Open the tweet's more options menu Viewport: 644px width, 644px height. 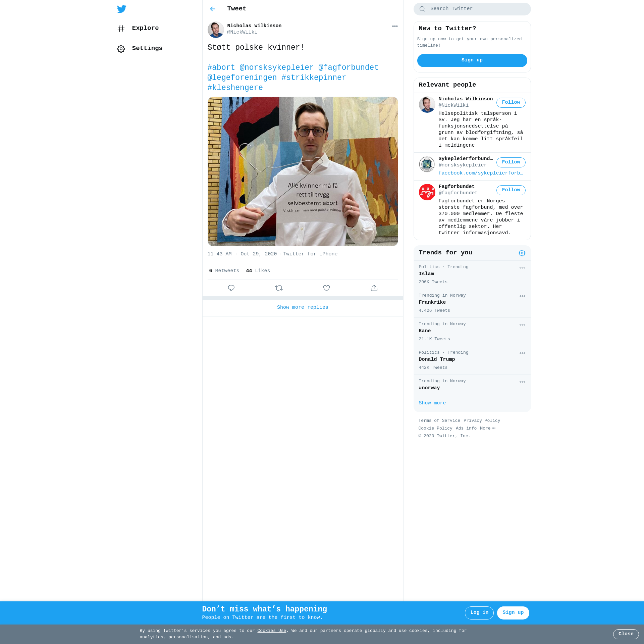395,26
